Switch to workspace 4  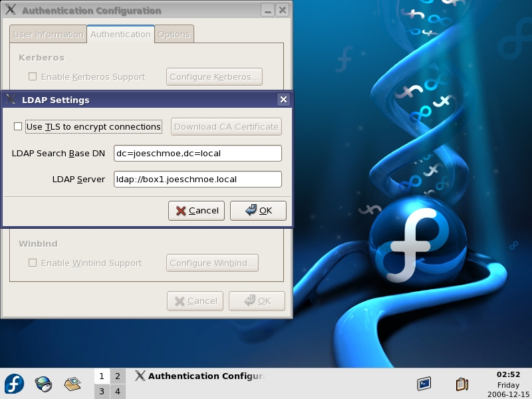(x=118, y=392)
